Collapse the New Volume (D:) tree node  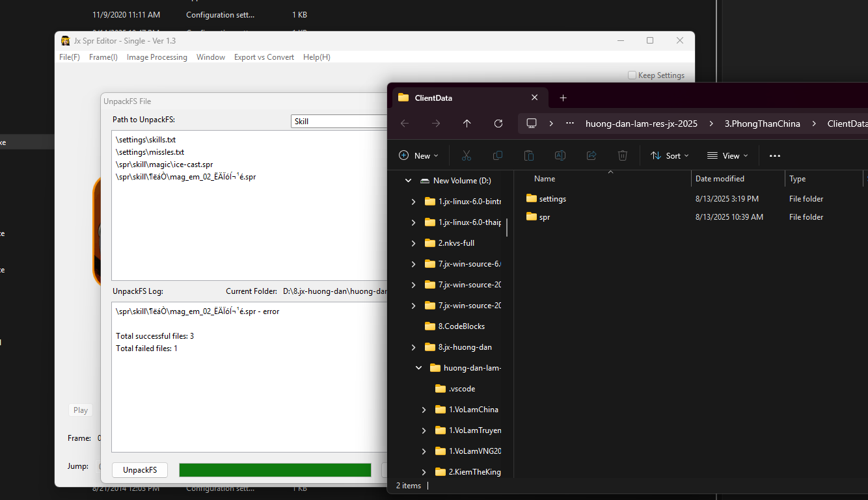[x=408, y=181]
